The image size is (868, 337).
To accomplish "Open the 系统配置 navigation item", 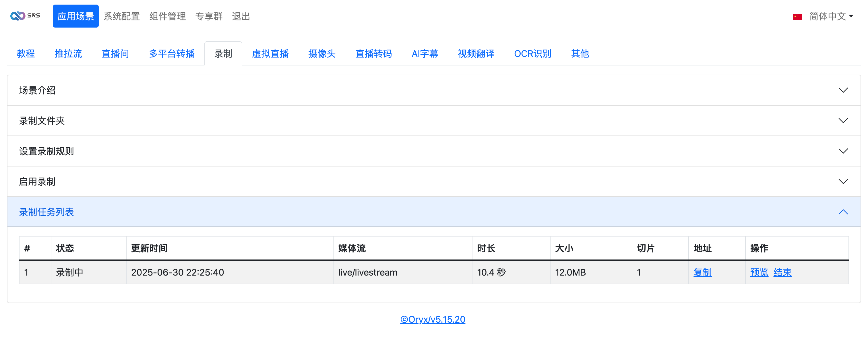I will coord(122,16).
